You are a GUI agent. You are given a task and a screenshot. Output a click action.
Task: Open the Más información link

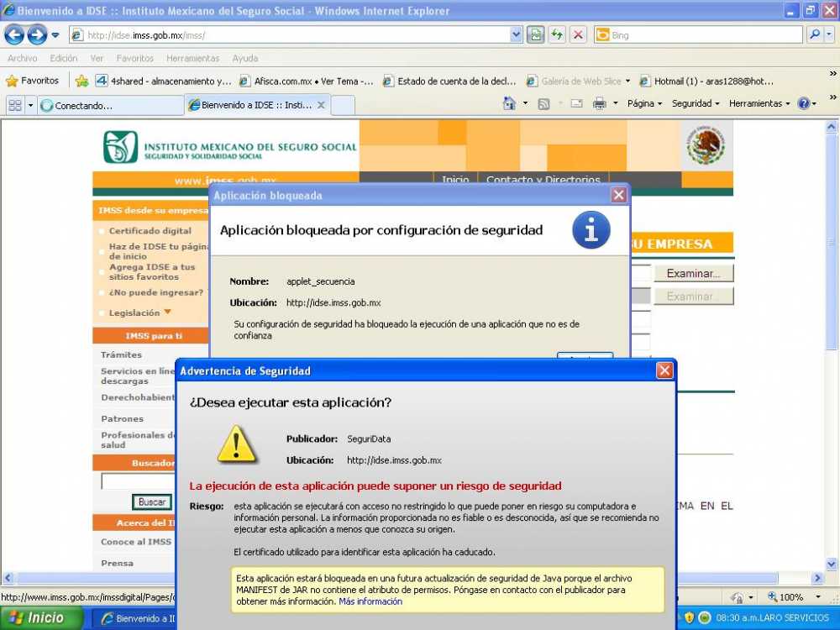(370, 601)
